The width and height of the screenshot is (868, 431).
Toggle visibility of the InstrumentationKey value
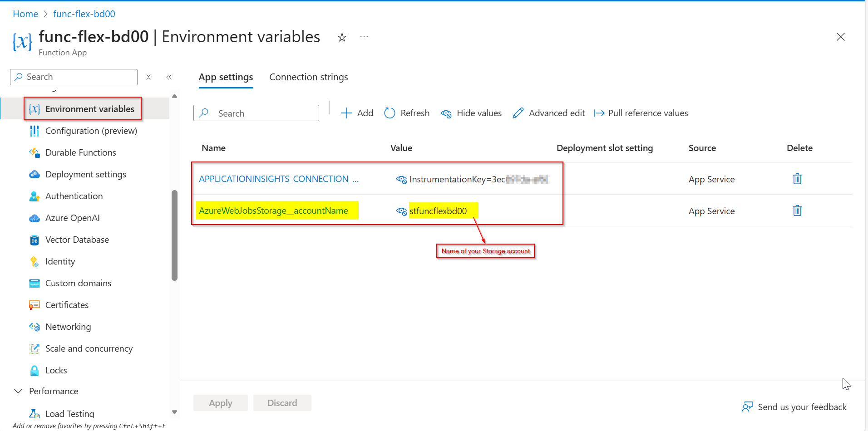click(x=401, y=180)
